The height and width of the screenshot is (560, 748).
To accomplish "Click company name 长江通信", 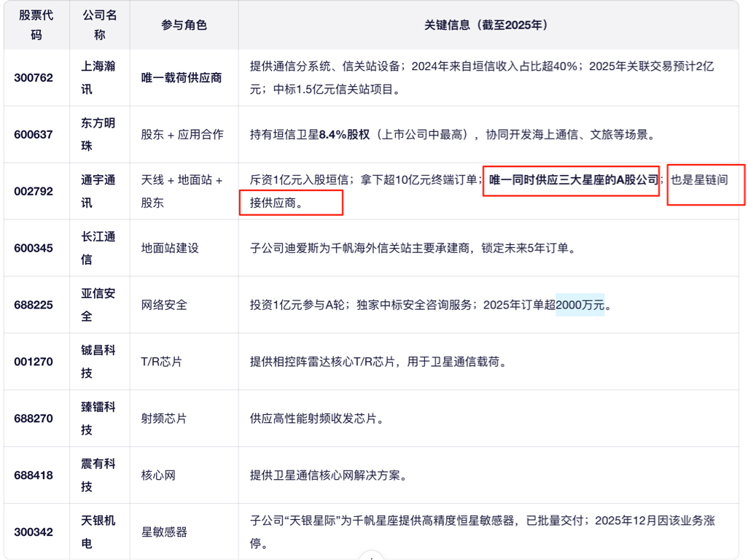I will [x=98, y=248].
